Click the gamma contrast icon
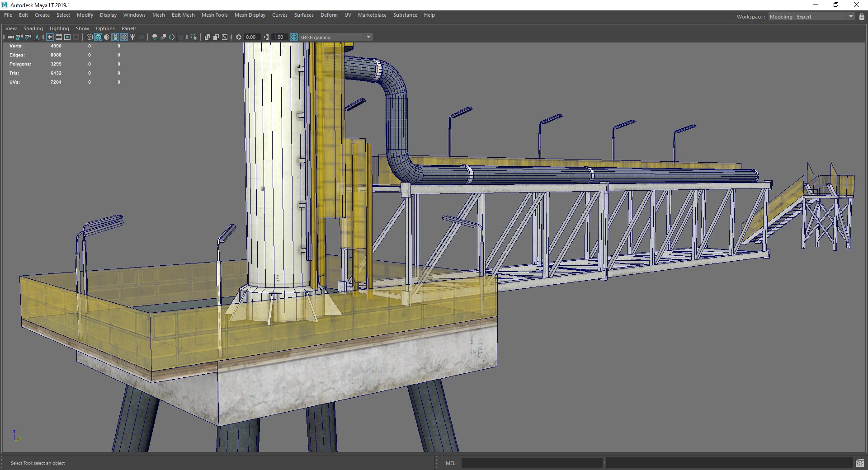The height and width of the screenshot is (470, 868). [x=266, y=37]
